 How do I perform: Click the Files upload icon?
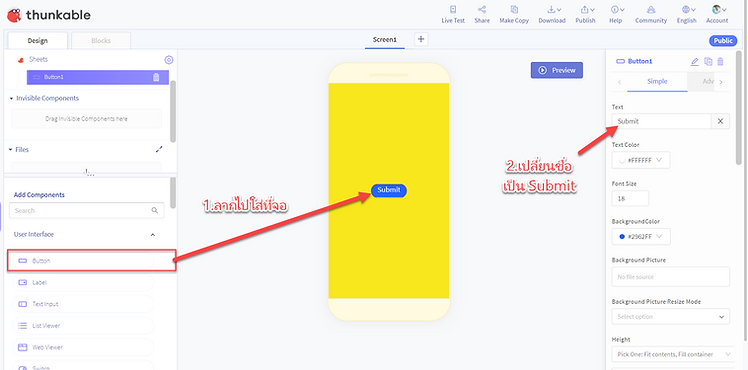(159, 149)
